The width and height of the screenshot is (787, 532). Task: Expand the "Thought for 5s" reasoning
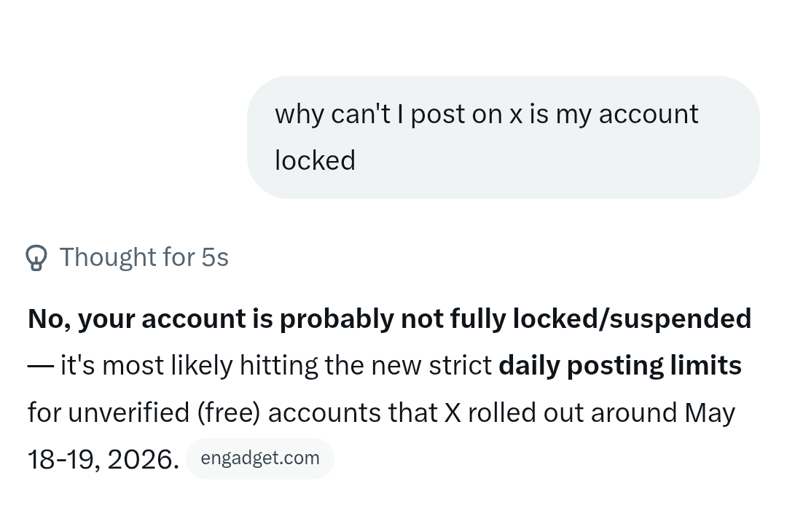(127, 257)
